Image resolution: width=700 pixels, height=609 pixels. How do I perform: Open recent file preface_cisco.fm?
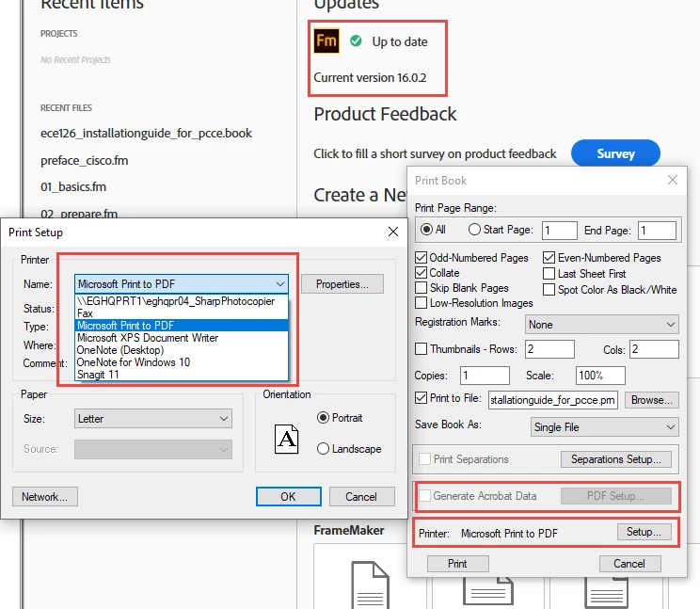click(x=85, y=160)
